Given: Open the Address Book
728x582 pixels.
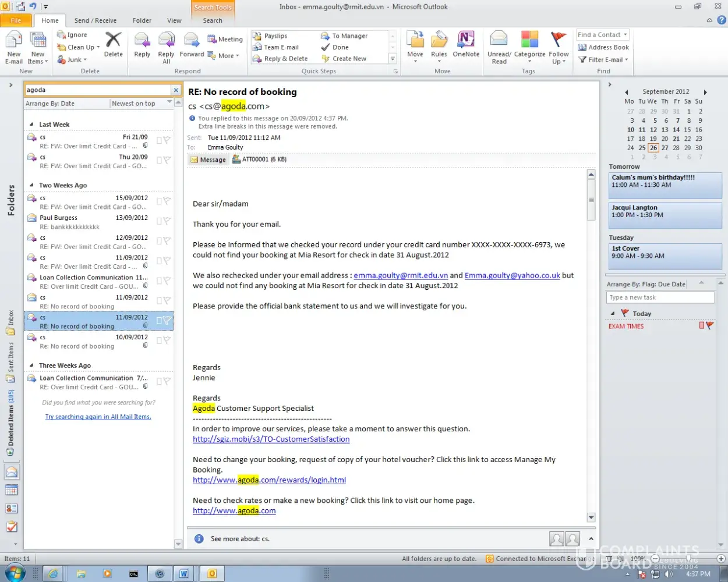Looking at the screenshot, I should click(x=603, y=47).
